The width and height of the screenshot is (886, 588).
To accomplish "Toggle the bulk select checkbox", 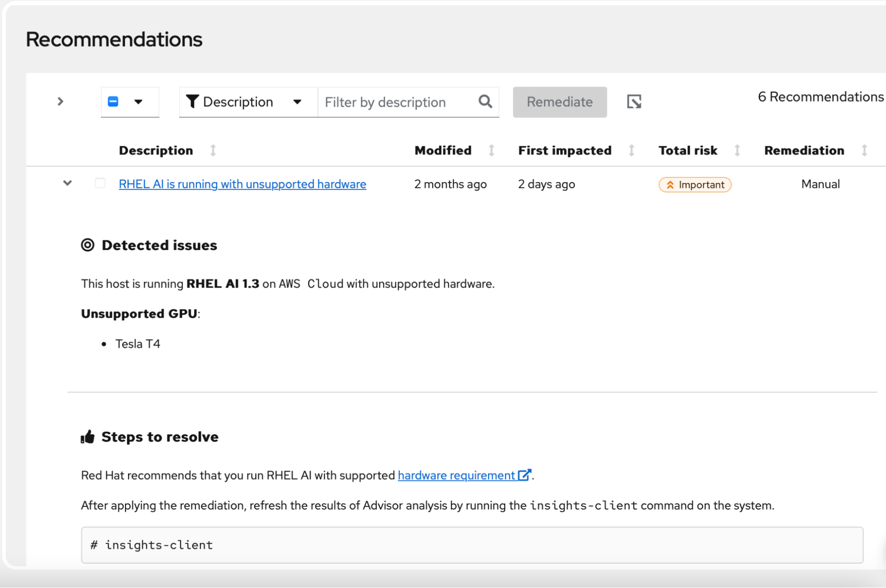I will 113,102.
